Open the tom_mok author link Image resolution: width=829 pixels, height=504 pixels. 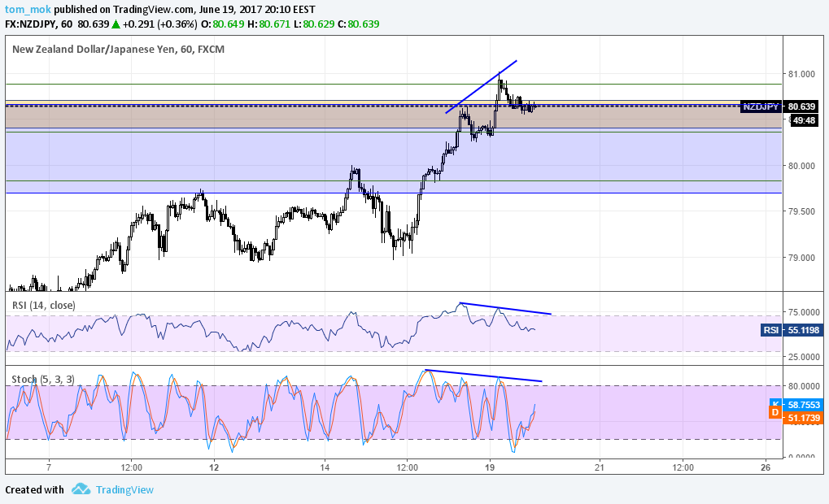point(28,10)
